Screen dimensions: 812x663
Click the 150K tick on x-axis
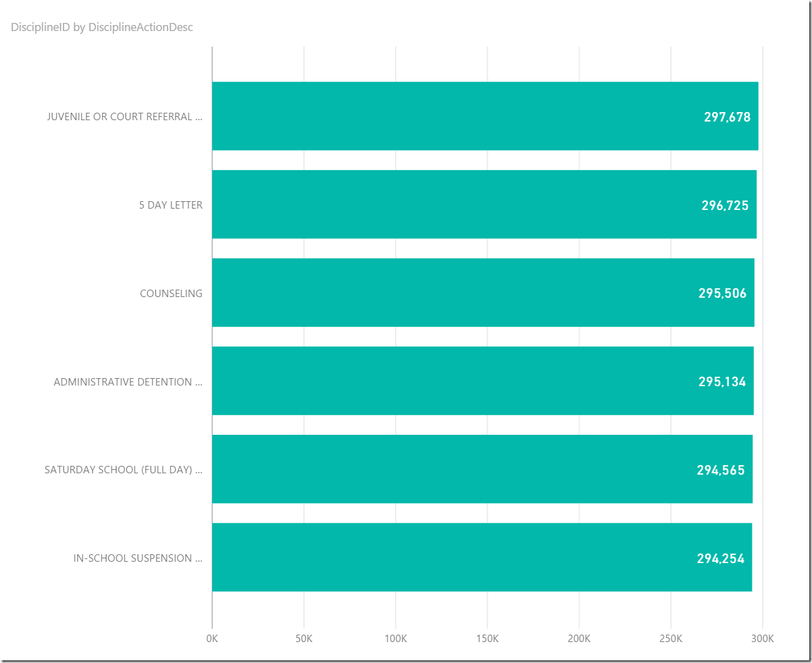pyautogui.click(x=487, y=639)
